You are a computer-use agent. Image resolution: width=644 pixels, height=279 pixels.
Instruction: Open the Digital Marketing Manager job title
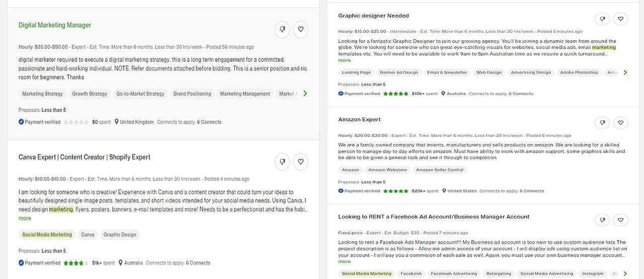(x=55, y=25)
